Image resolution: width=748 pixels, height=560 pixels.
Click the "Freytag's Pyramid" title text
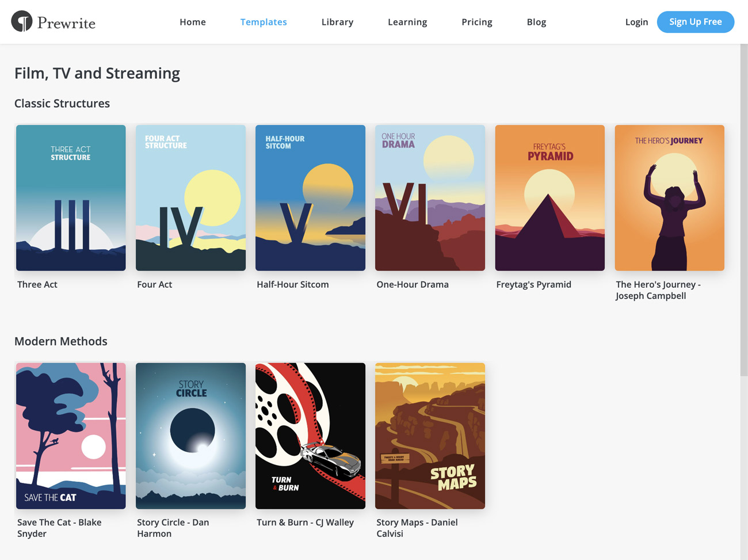[x=534, y=284]
